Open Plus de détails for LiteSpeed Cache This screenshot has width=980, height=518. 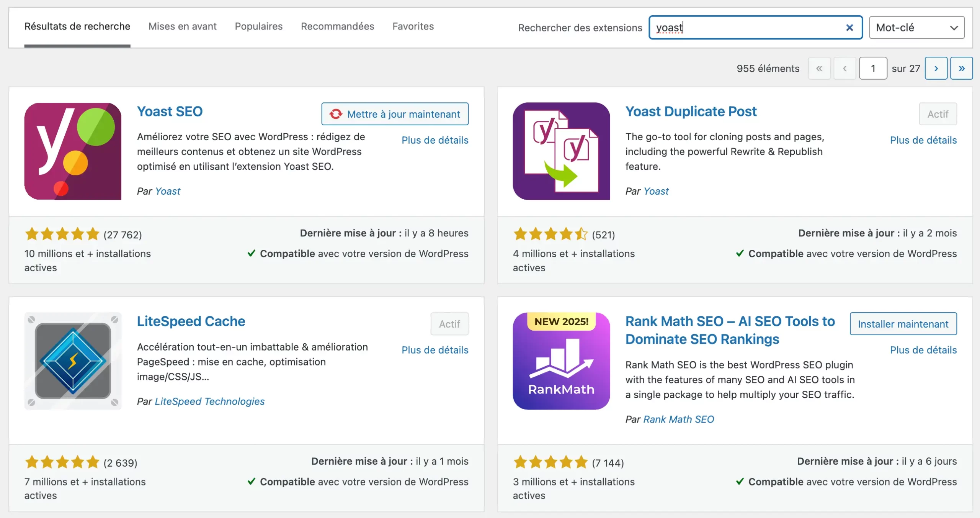tap(435, 350)
